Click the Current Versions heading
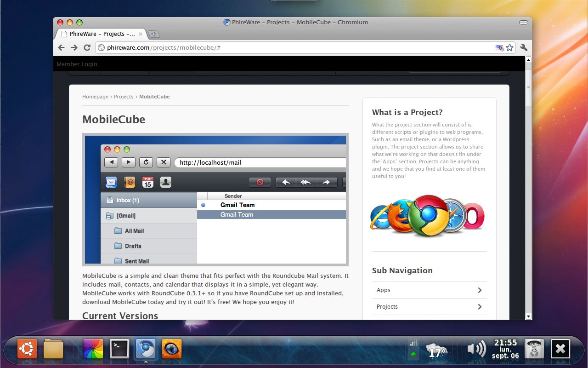Screen dimensions: 588x368 pos(120,316)
